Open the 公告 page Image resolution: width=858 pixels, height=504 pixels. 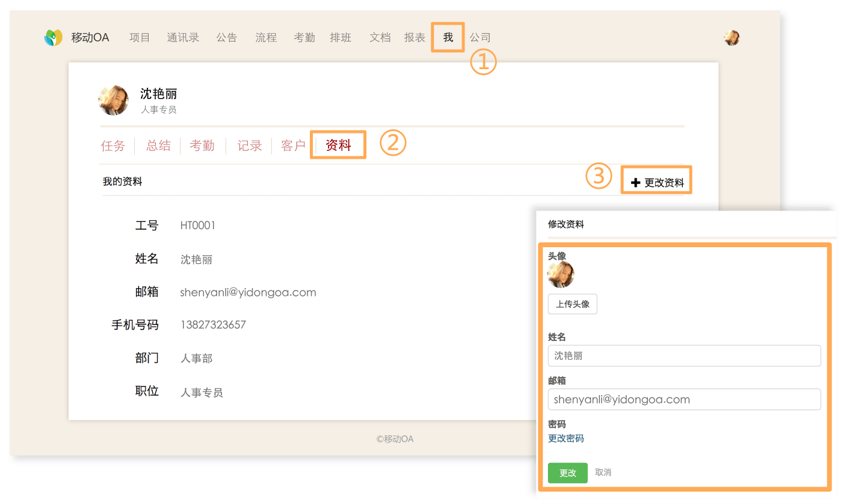tap(227, 37)
